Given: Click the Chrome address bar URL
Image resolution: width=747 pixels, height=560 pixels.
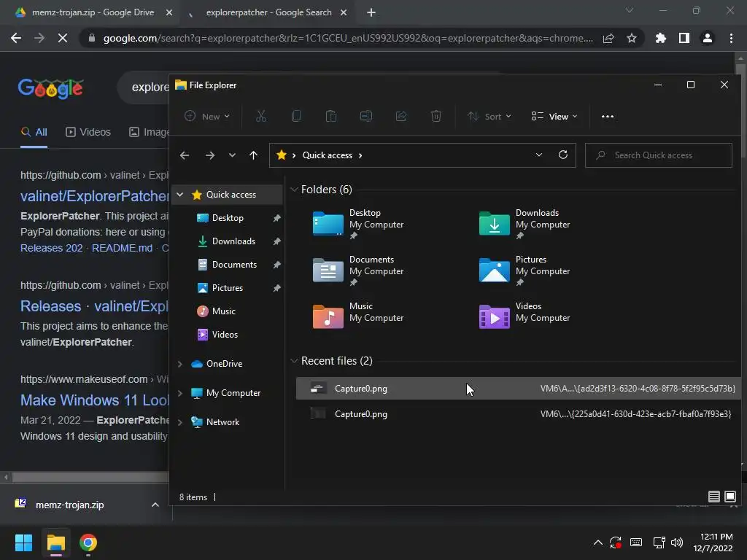Looking at the screenshot, I should point(348,38).
